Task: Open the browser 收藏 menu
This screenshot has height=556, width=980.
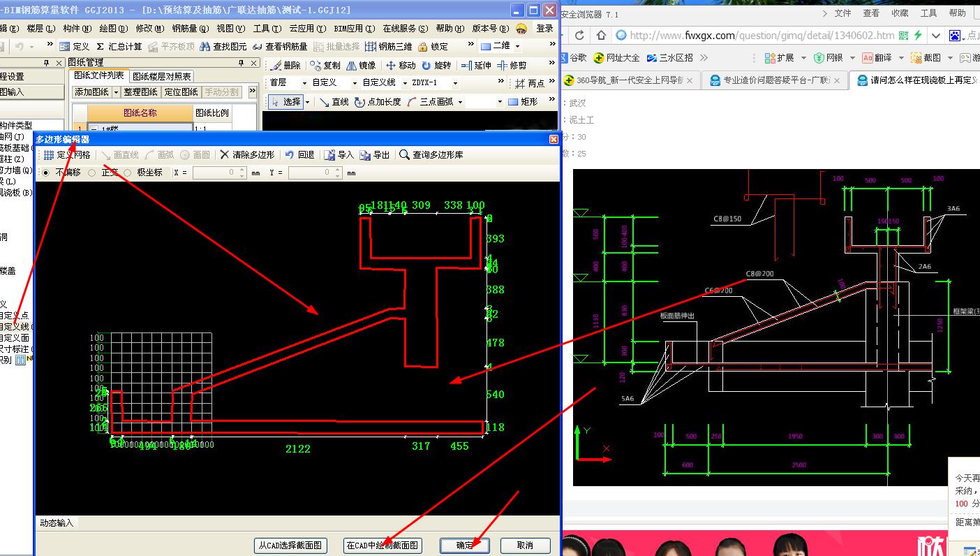Action: click(x=900, y=13)
